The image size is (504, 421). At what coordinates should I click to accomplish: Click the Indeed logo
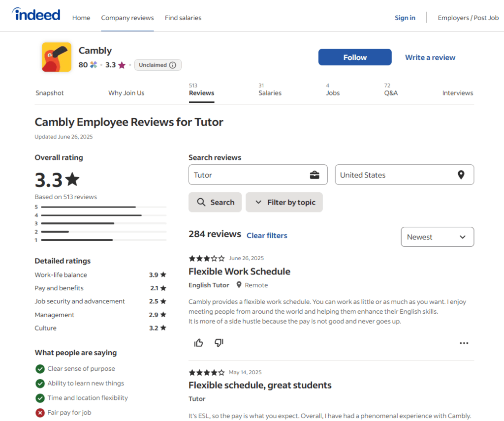[x=37, y=15]
